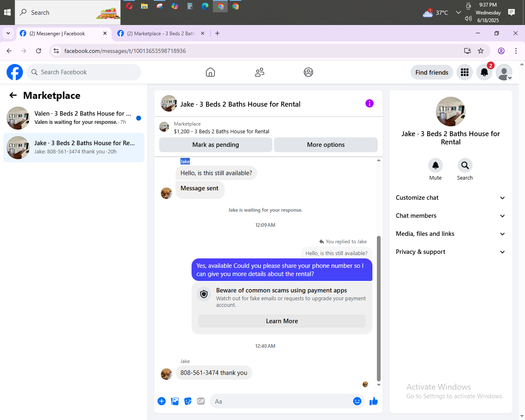Go back with Marketplace back arrow
The image size is (525, 420).
coord(13,95)
